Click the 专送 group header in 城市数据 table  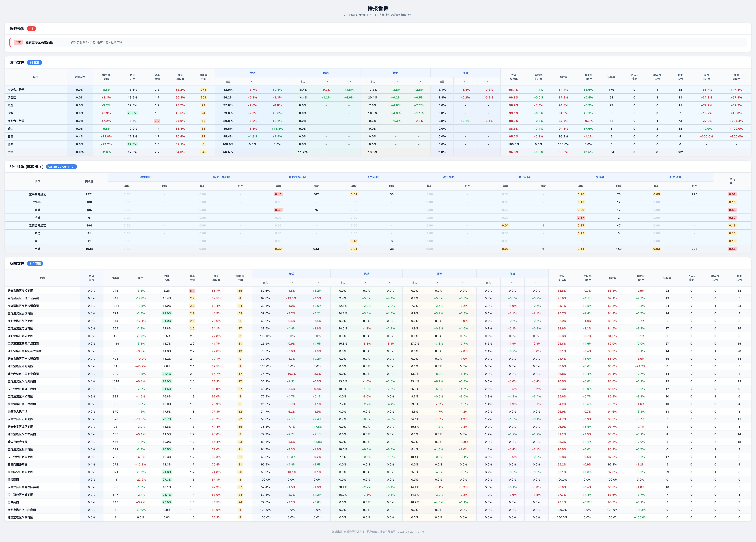pos(253,73)
